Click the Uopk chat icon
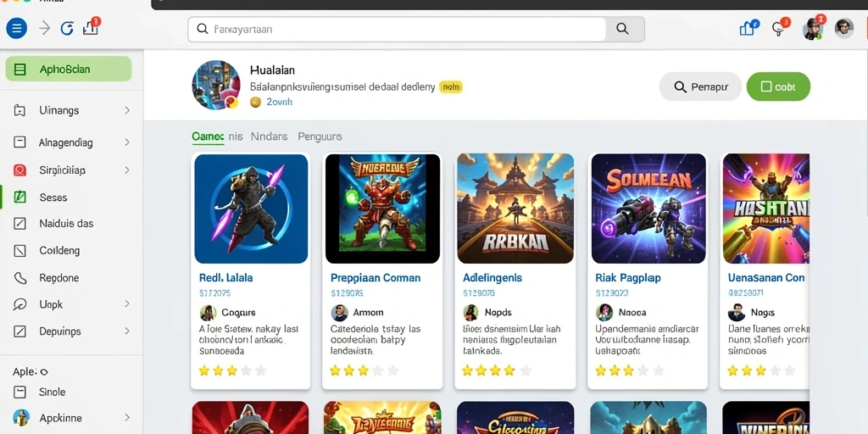This screenshot has height=434, width=868. point(19,304)
